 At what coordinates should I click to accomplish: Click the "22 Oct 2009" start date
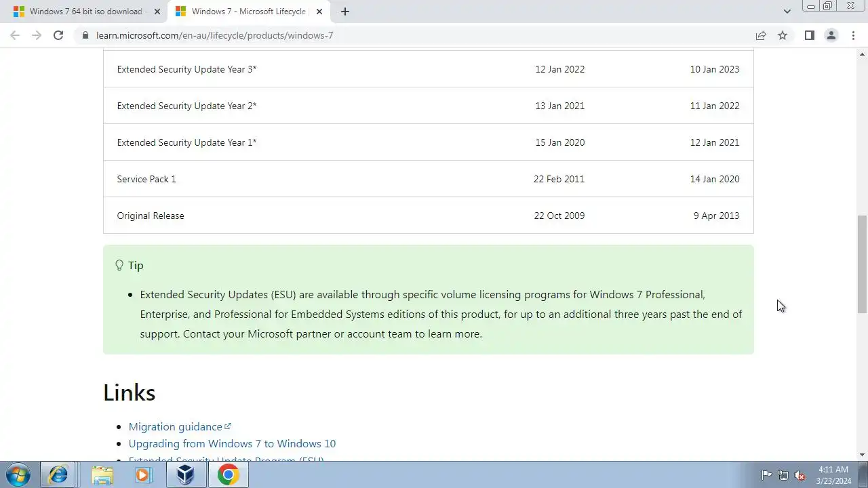tap(559, 216)
